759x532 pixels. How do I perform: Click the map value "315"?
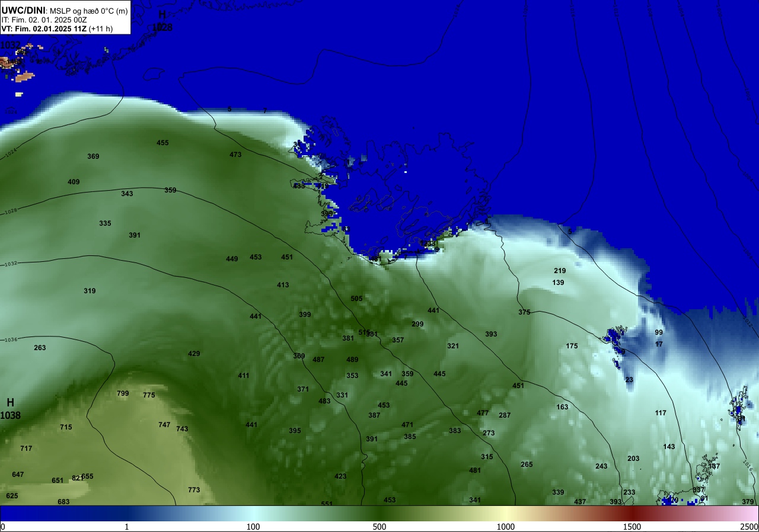[x=487, y=457]
